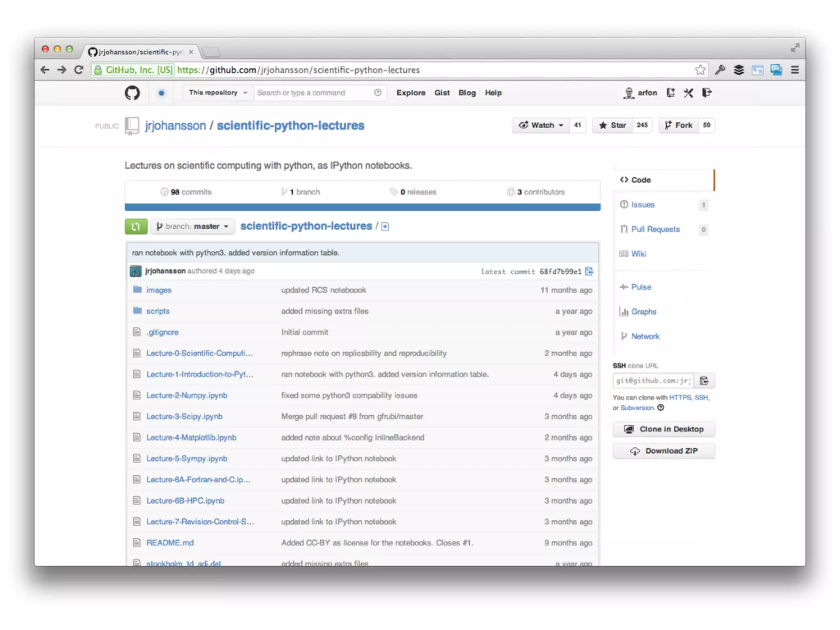Fork this repository
This screenshot has height=630, width=840.
click(x=679, y=125)
